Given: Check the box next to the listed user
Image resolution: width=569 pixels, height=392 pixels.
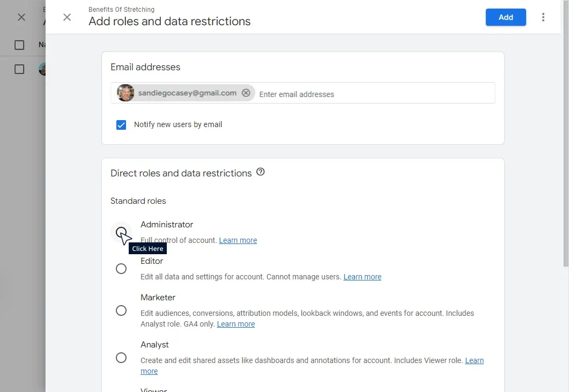Looking at the screenshot, I should pos(19,69).
